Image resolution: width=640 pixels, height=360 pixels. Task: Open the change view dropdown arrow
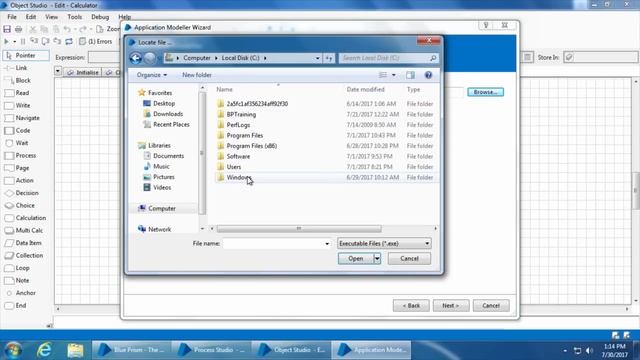click(393, 75)
